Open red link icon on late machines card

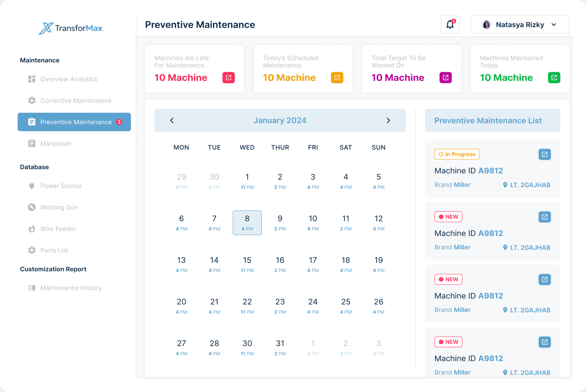(x=228, y=78)
